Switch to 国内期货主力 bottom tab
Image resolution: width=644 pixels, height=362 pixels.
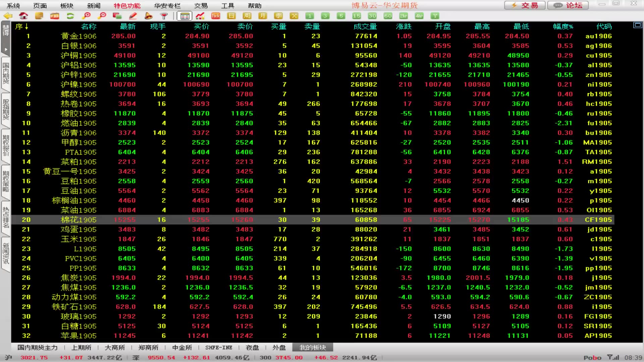coord(38,348)
